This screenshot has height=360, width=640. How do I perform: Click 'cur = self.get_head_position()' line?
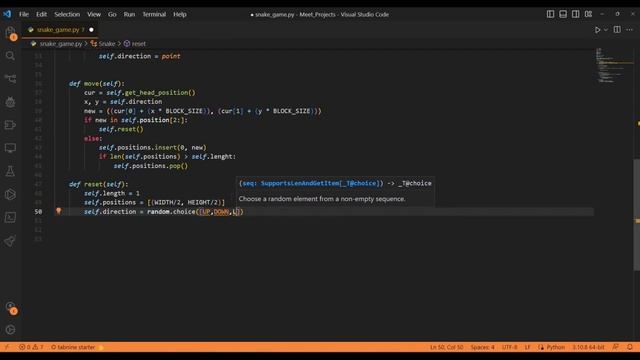click(140, 93)
